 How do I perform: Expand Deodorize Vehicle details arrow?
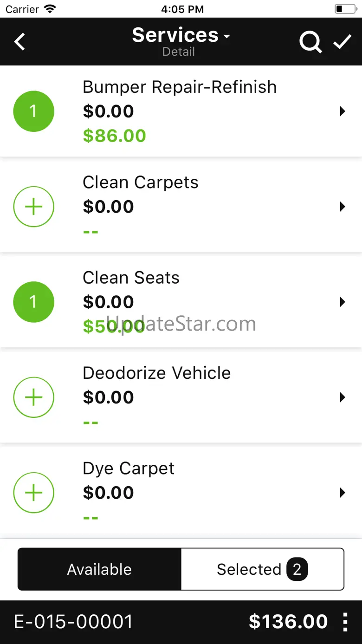(343, 397)
